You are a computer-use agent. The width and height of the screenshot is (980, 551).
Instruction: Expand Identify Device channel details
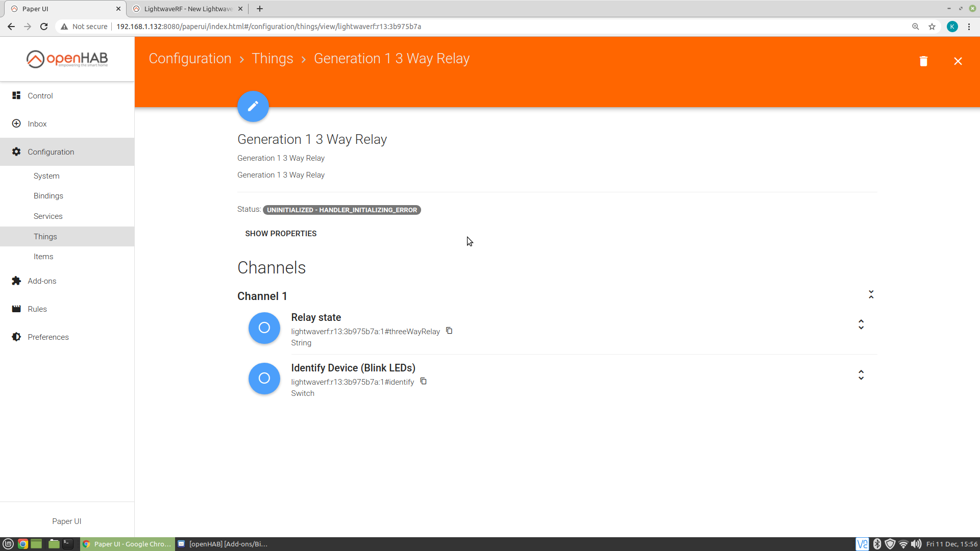[861, 375]
